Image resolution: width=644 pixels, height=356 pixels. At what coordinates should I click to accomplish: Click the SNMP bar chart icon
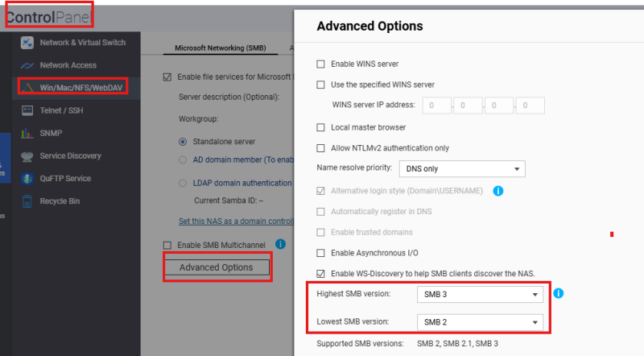point(27,133)
